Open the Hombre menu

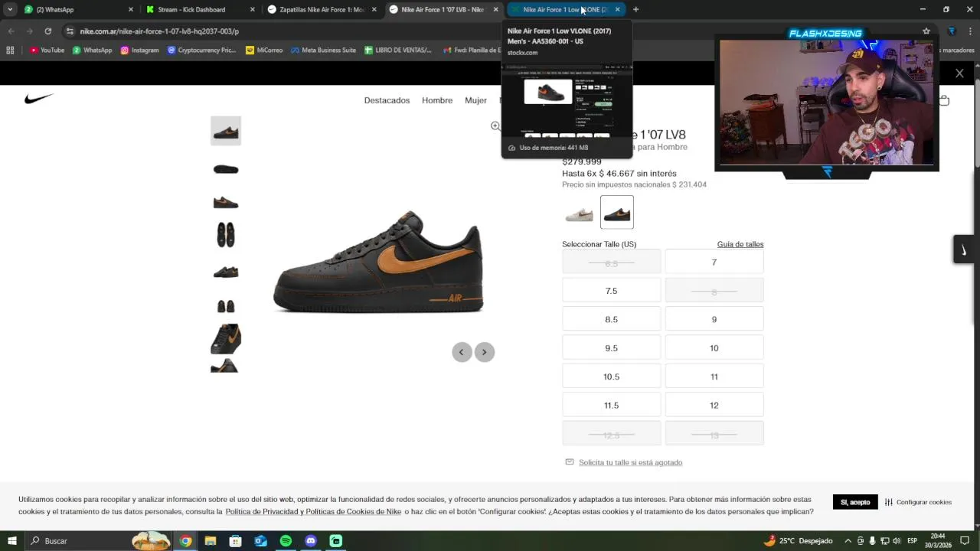click(437, 100)
